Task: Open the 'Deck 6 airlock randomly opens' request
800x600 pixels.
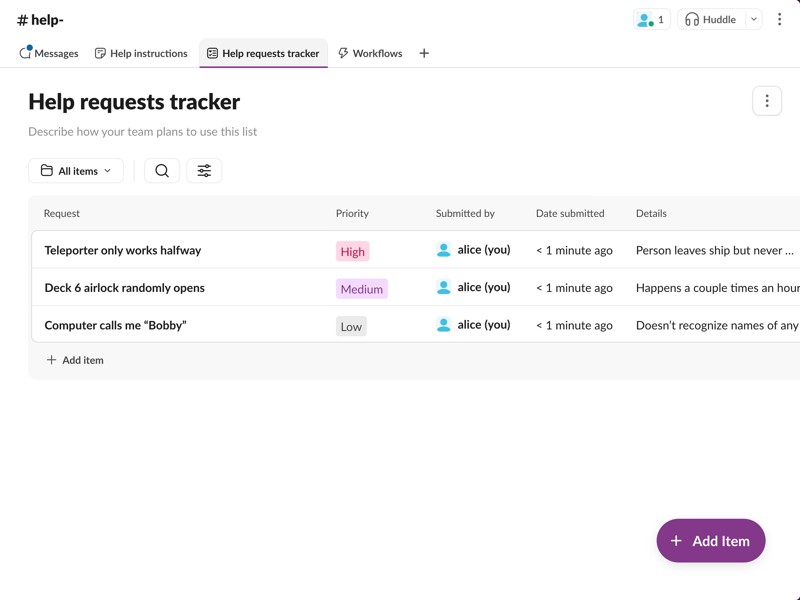Action: tap(124, 288)
